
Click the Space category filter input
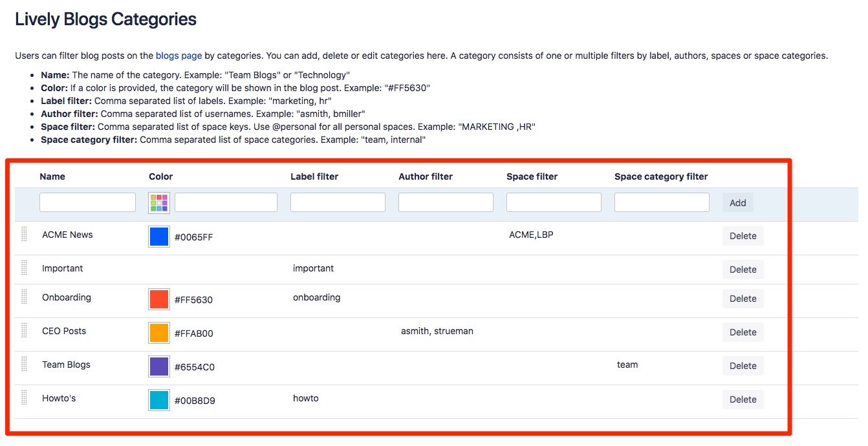662,202
